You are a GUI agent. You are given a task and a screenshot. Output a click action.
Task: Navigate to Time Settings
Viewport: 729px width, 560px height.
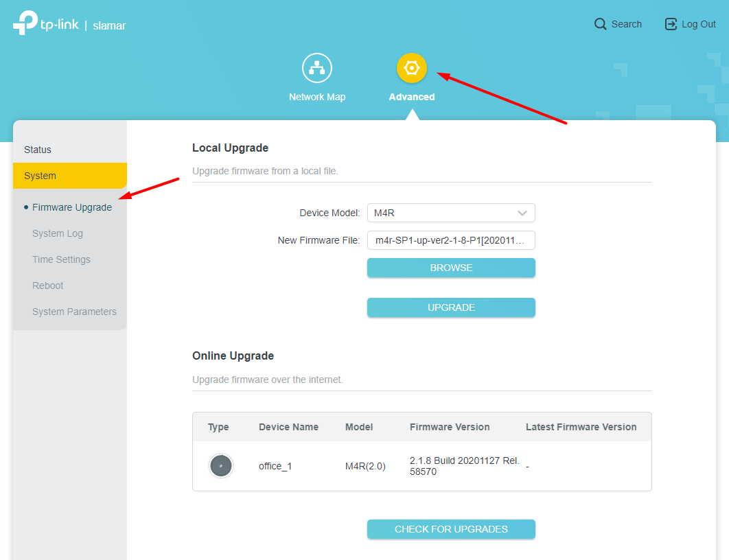(61, 259)
